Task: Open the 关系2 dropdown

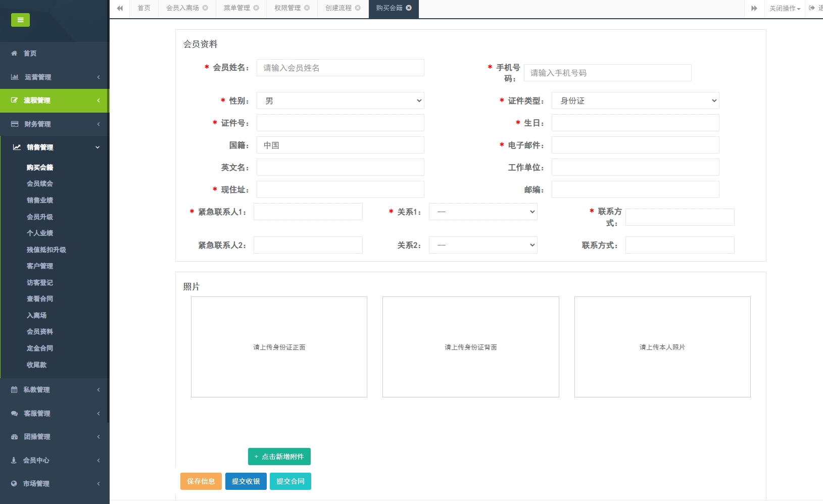Action: pos(483,245)
